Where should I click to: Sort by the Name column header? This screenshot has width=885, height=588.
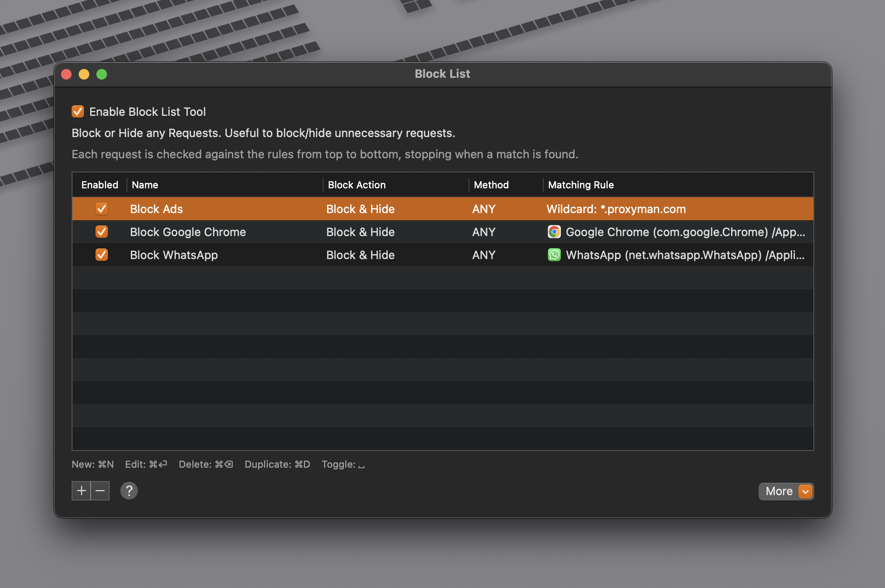point(145,185)
